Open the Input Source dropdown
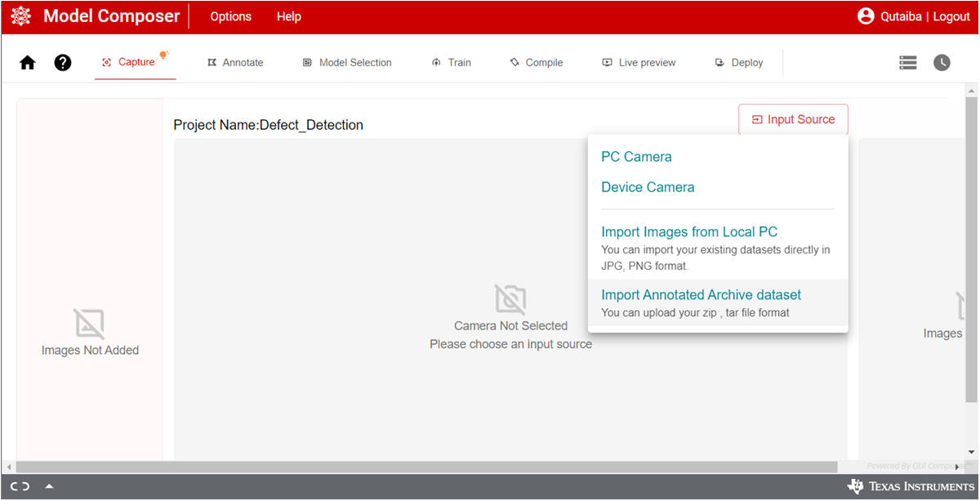 point(793,119)
